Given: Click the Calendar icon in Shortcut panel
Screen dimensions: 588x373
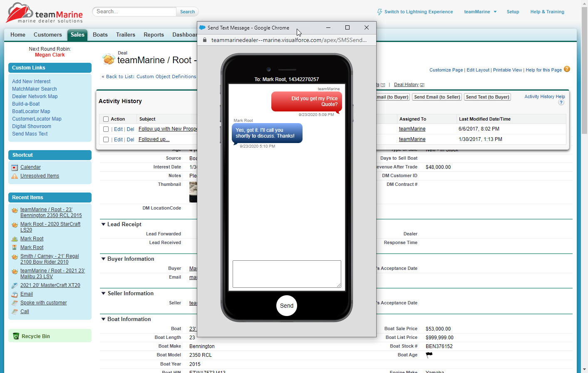Looking at the screenshot, I should coord(15,167).
